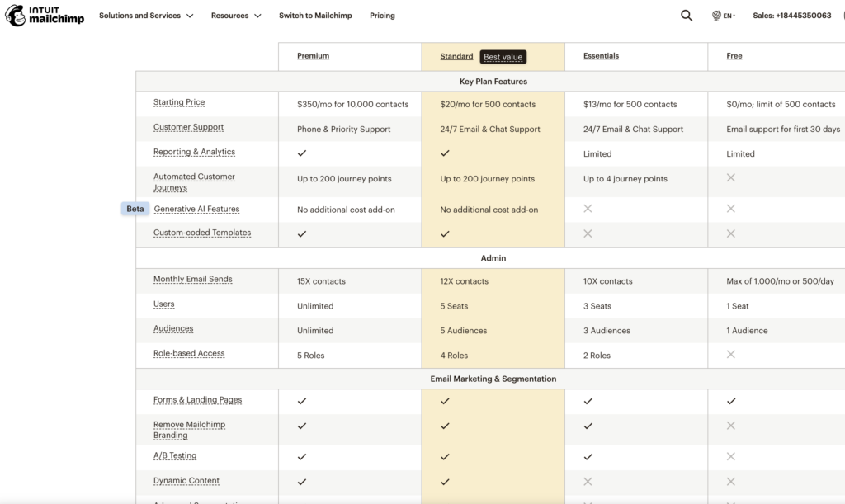Click Premium checkmark for Reporting & Analytics
Viewport: 845px width, 504px height.
pyautogui.click(x=302, y=153)
